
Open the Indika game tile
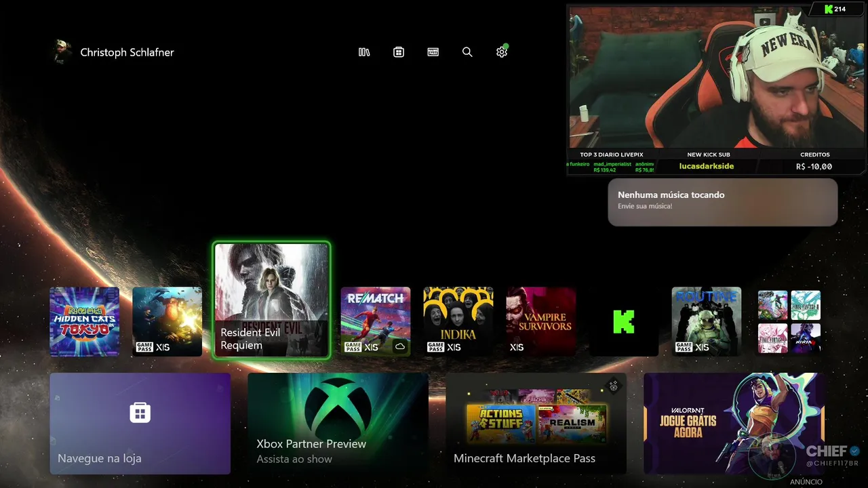458,321
